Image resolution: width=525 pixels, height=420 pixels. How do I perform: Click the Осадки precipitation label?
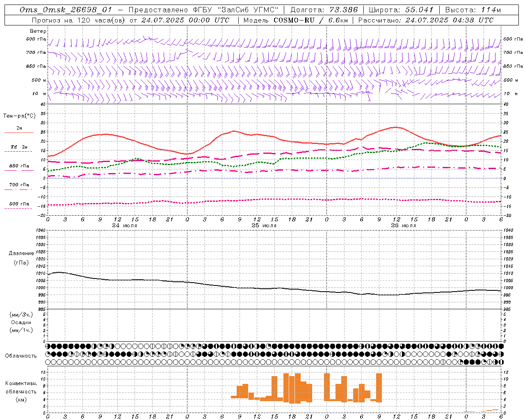21,322
